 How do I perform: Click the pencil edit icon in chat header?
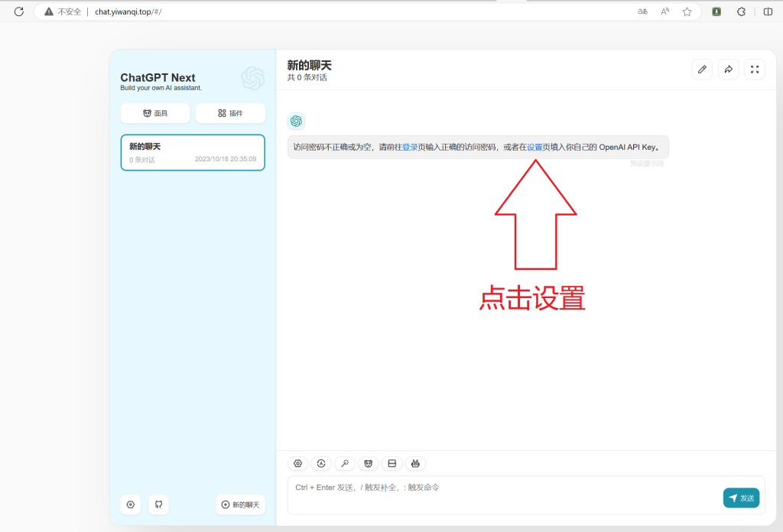702,70
